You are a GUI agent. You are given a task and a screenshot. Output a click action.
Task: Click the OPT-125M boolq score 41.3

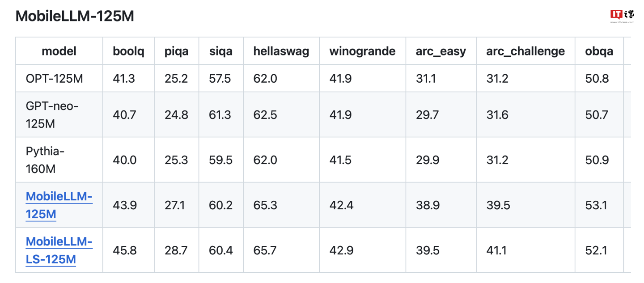(x=124, y=79)
